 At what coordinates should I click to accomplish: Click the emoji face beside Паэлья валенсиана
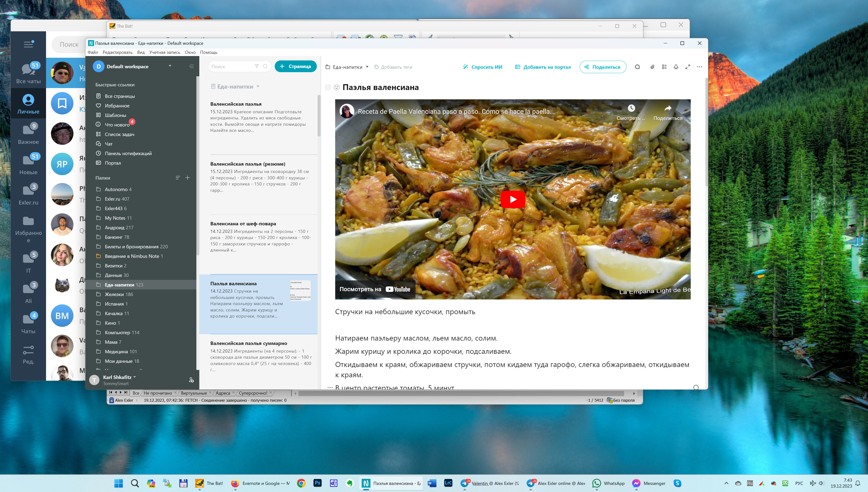click(336, 88)
